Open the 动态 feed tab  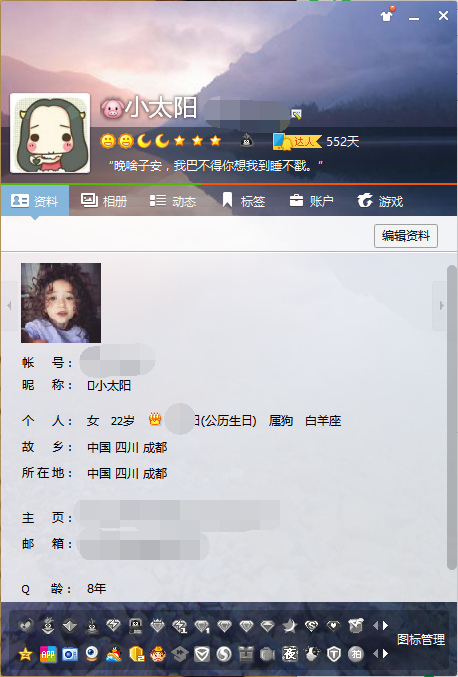point(172,201)
